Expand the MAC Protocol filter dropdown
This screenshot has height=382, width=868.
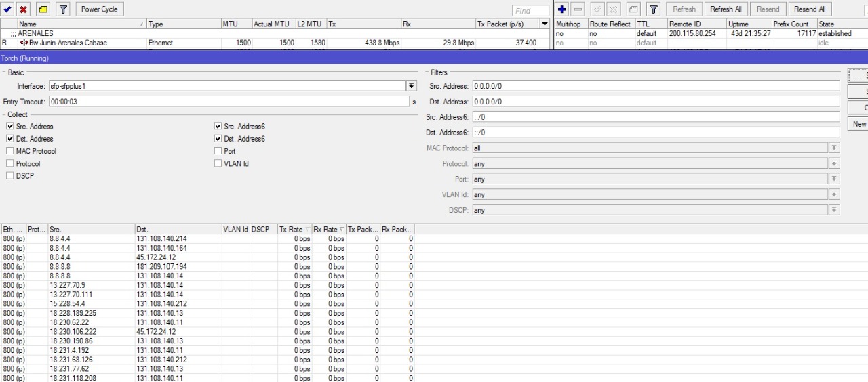pyautogui.click(x=834, y=148)
